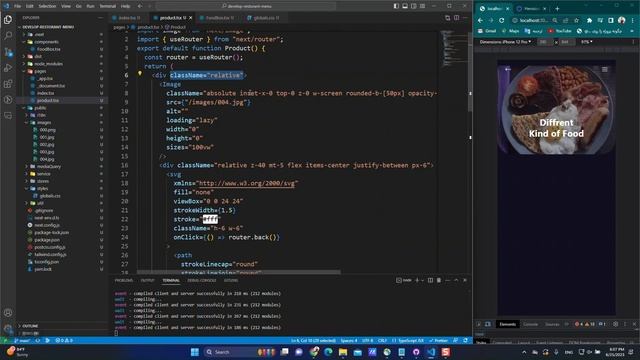This screenshot has width=640, height=360.
Task: Open the YouTube bookmark
Action: click(x=560, y=31)
